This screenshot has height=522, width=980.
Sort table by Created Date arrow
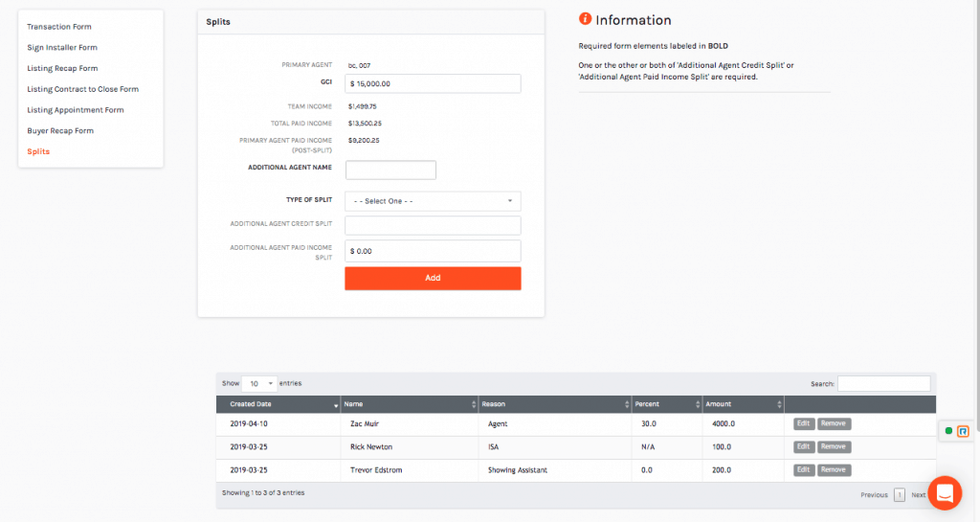point(336,405)
